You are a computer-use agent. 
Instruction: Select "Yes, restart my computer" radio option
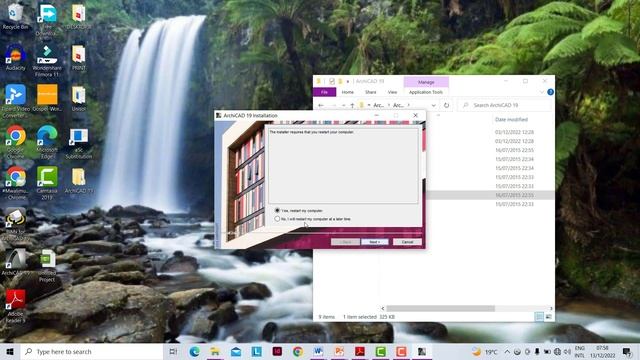pyautogui.click(x=278, y=211)
